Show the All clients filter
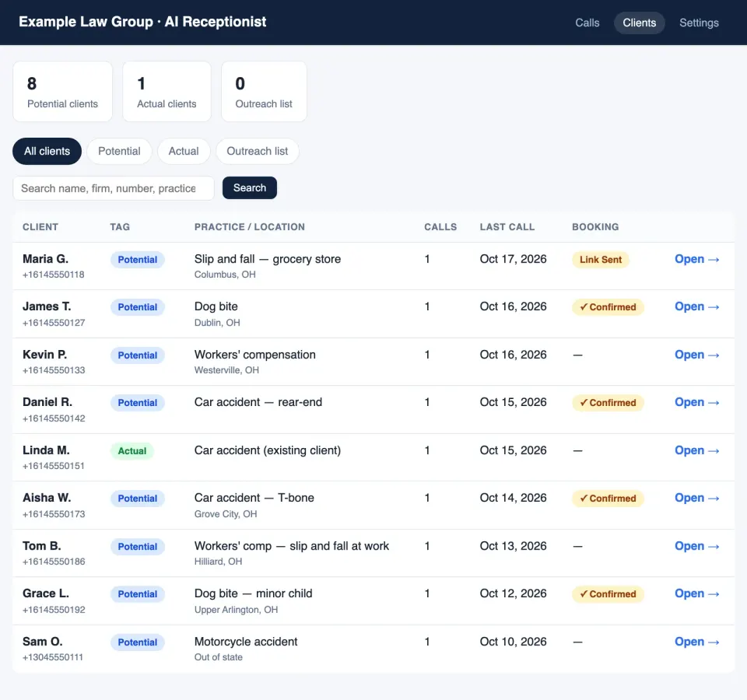The image size is (747, 700). tap(47, 152)
